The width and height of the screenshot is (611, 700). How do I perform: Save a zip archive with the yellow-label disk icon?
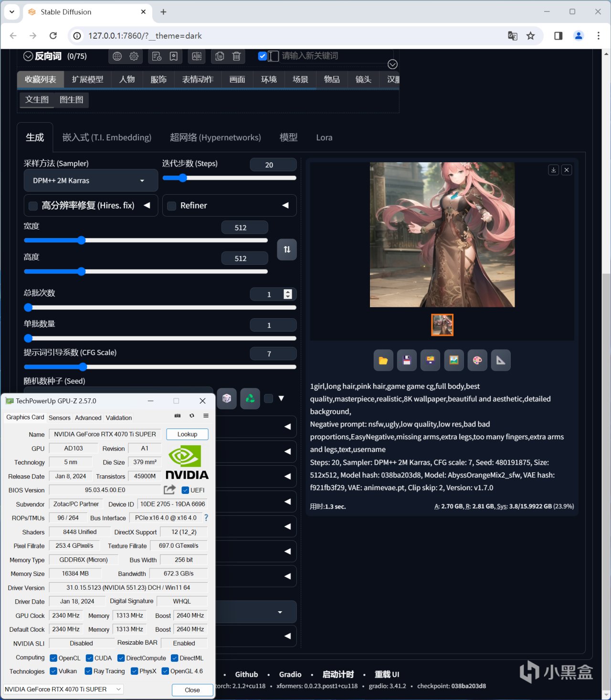(430, 360)
